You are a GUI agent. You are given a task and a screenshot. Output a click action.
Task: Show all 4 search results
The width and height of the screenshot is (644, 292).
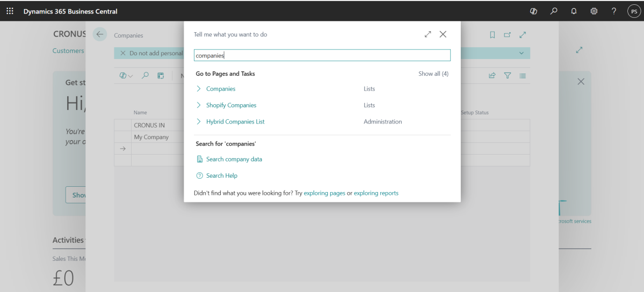pos(433,74)
